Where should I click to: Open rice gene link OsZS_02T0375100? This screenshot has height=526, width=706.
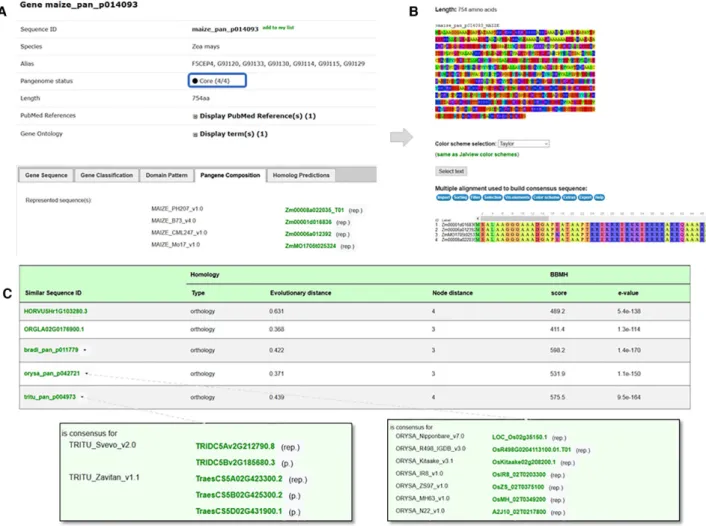pos(518,487)
